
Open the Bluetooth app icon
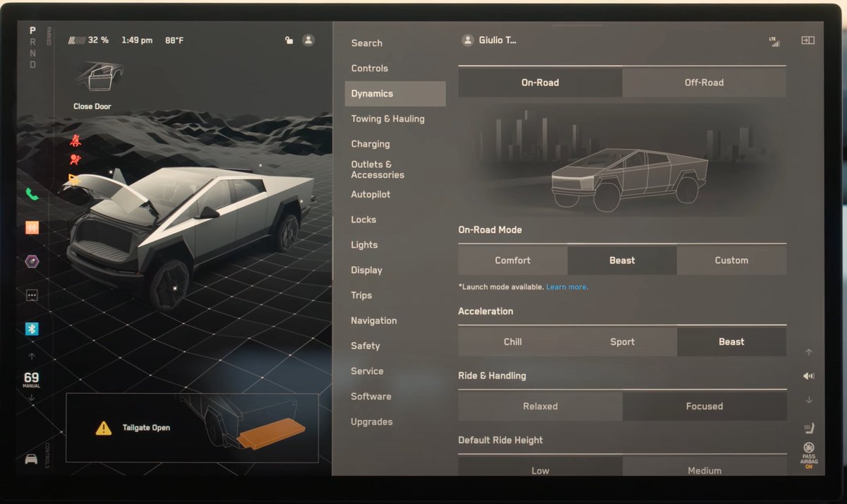coord(32,329)
